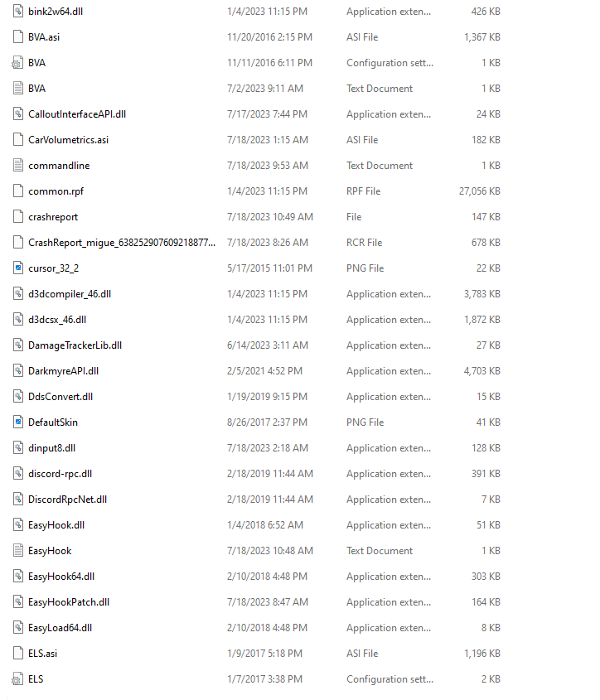Select the cursor_32_2 PNG image icon
The width and height of the screenshot is (600, 700).
tap(18, 268)
